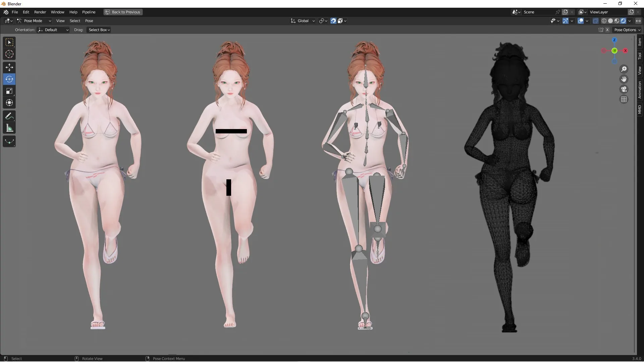Select the Measure tool

coord(9,128)
